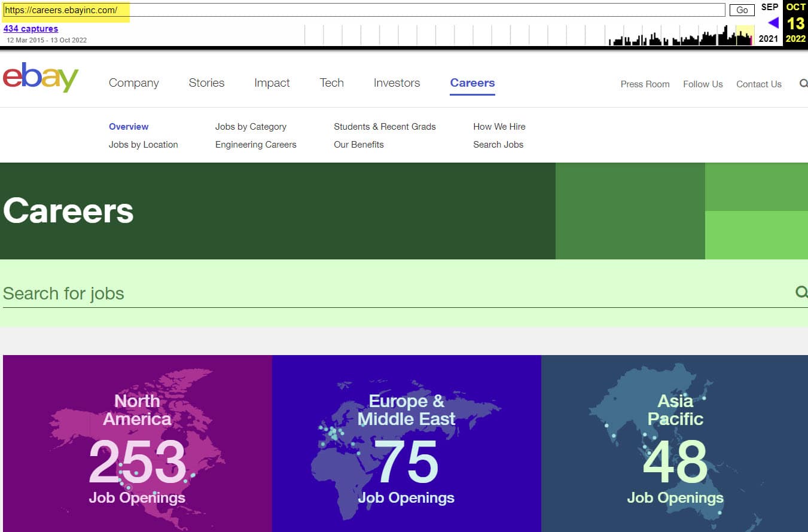Open the Tech menu

pos(332,83)
